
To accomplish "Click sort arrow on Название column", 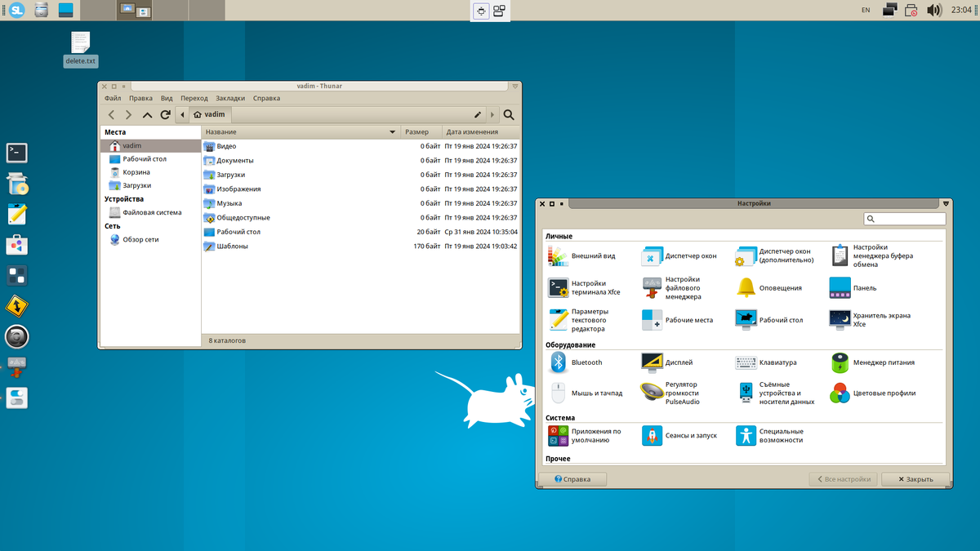I will tap(392, 131).
